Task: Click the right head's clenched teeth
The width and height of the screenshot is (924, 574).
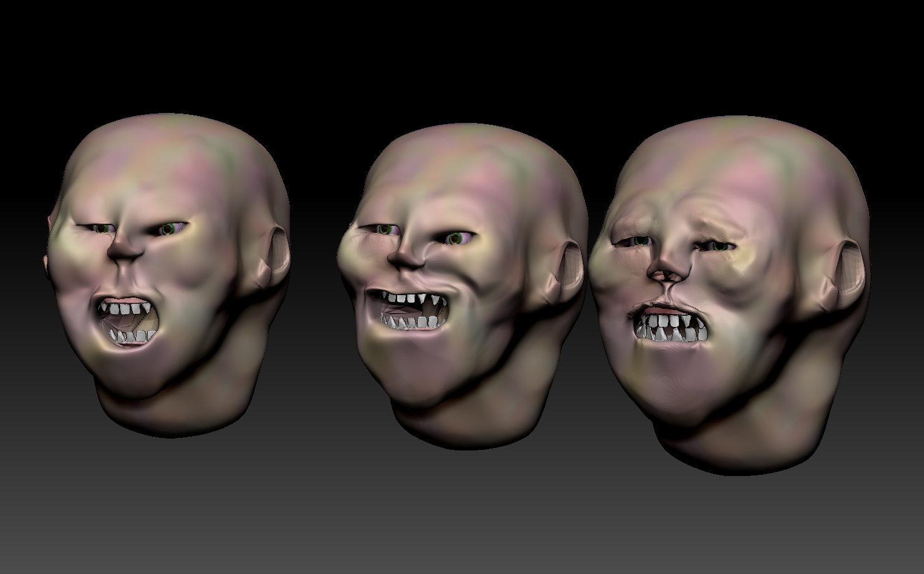Action: click(x=670, y=328)
